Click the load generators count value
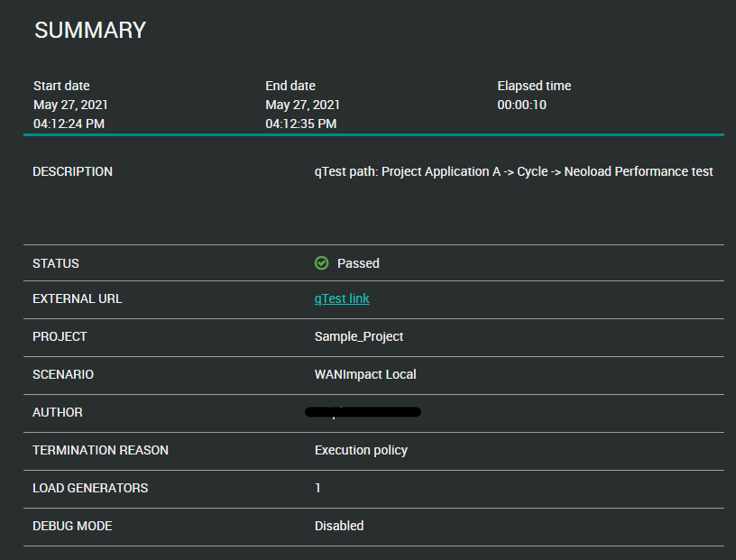Screen dimensions: 736x560 [317, 488]
